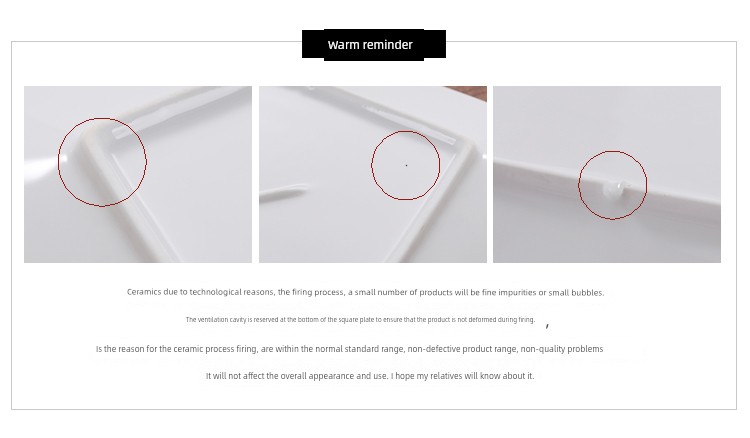Viewport: 750px width, 438px height.
Task: Open the middle plate photo with speck
Action: [x=373, y=174]
